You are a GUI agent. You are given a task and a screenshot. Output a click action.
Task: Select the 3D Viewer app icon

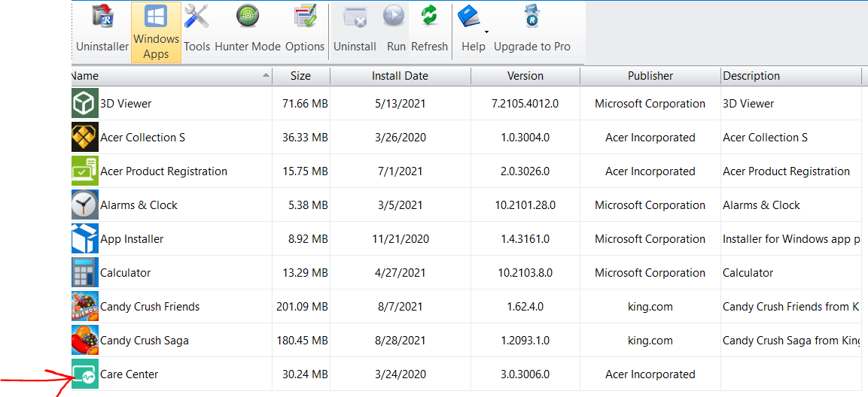pos(85,103)
